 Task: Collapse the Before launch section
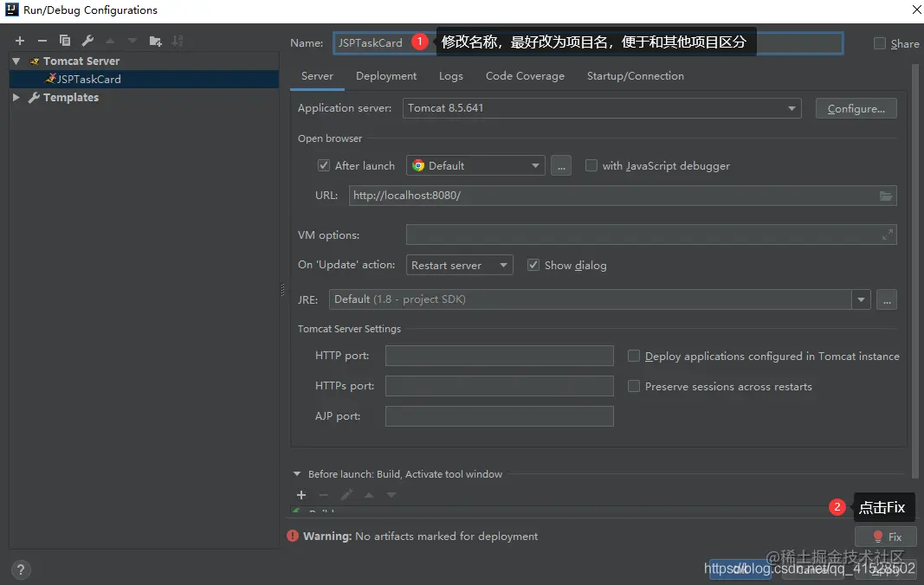(297, 474)
